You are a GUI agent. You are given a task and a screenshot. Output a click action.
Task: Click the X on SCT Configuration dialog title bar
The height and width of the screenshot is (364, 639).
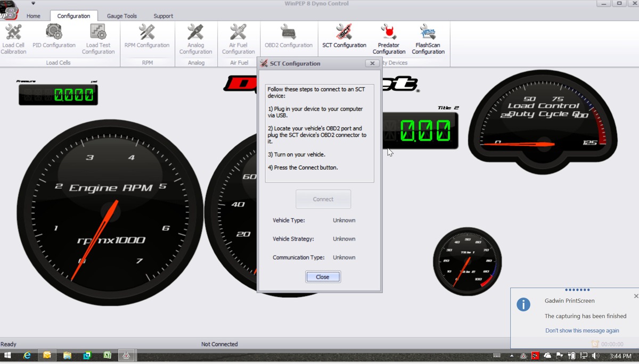tap(372, 63)
